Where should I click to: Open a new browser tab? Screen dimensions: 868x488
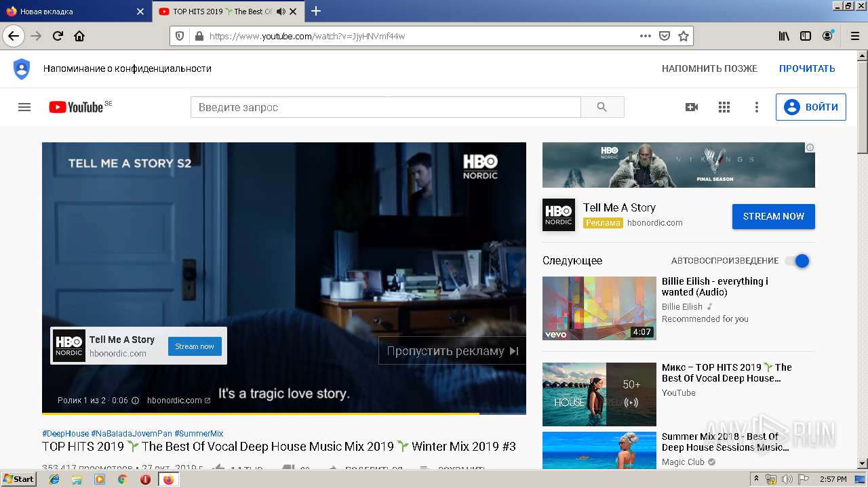point(316,11)
